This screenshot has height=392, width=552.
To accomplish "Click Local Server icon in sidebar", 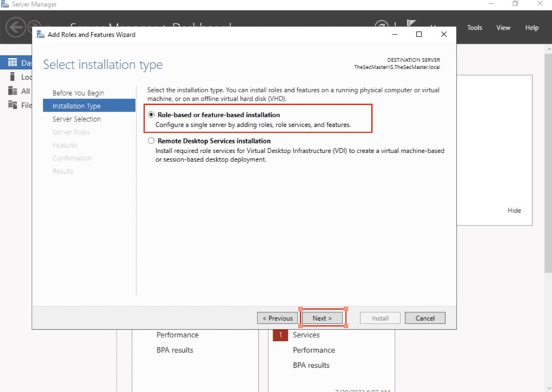I will pos(12,77).
